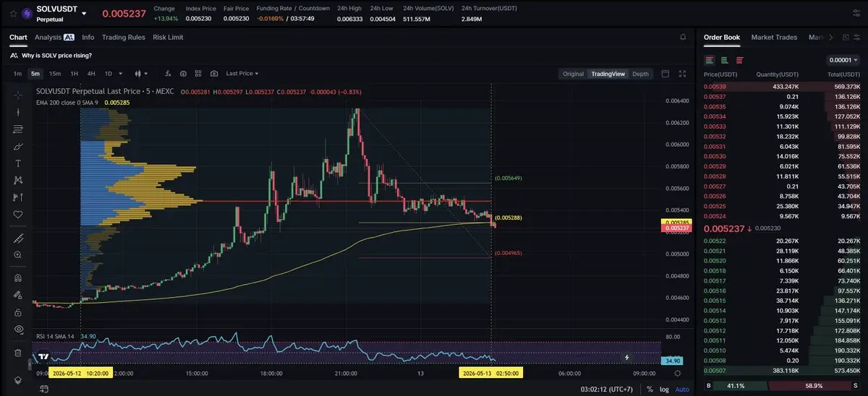The image size is (868, 396).
Task: Toggle lock all drawings
Action: click(x=18, y=312)
